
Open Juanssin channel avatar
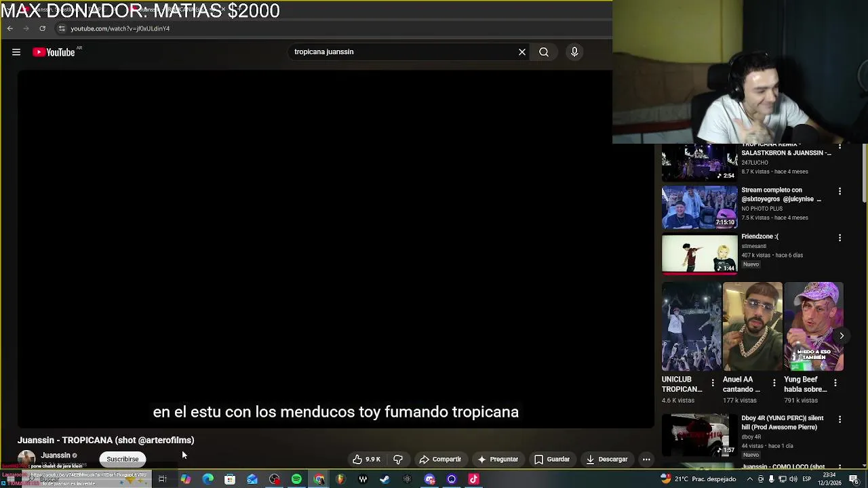pyautogui.click(x=26, y=459)
